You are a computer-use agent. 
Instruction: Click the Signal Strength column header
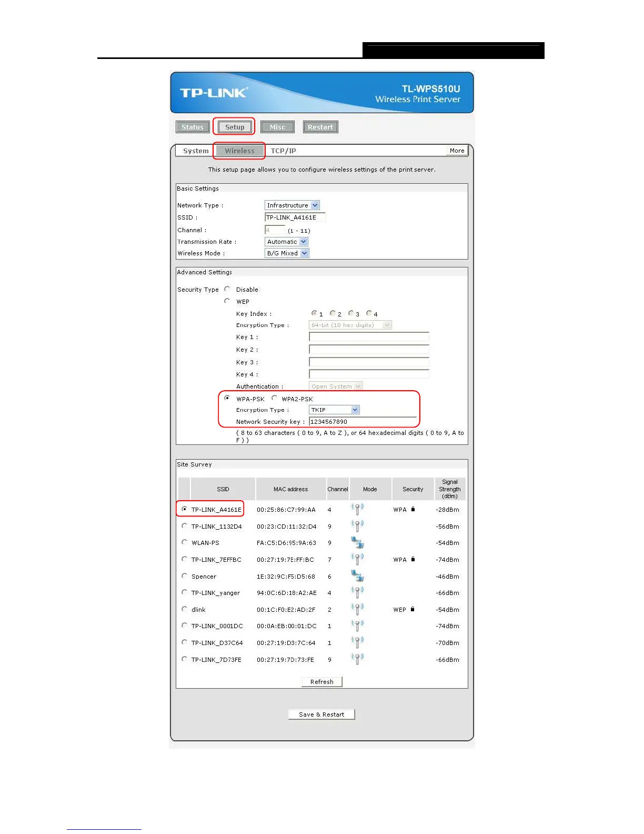(x=450, y=489)
